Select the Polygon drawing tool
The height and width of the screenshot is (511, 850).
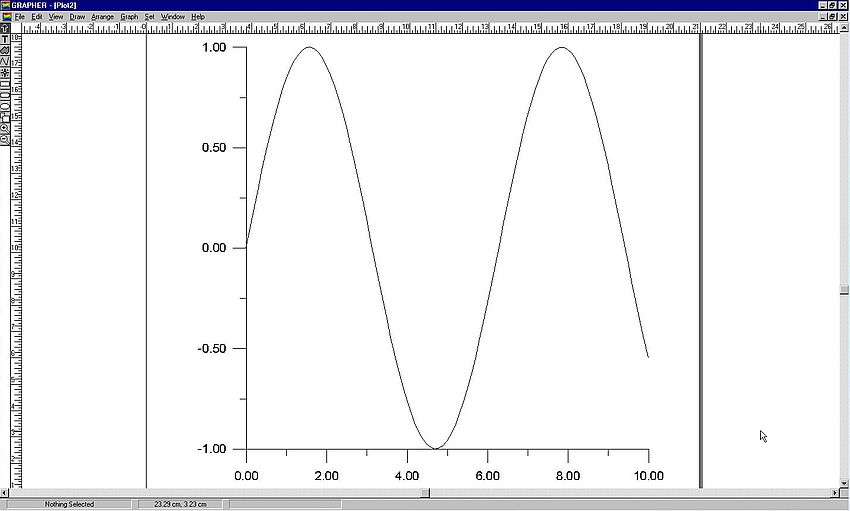click(5, 50)
